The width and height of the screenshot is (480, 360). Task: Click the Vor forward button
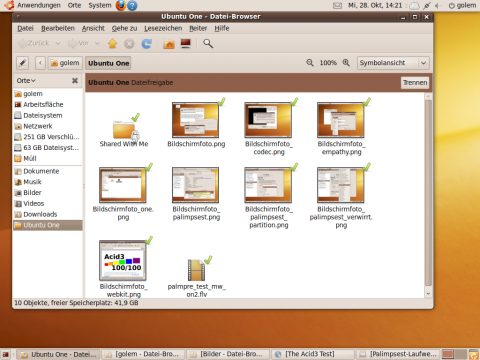click(x=79, y=43)
